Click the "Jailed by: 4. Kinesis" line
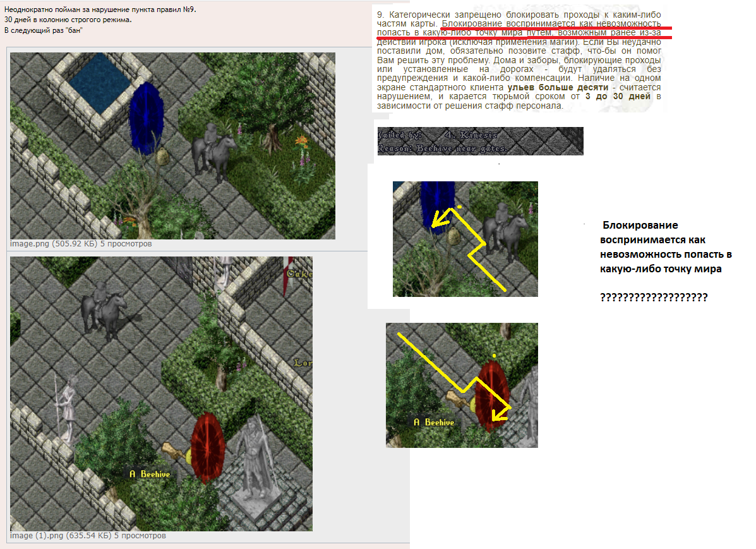Viewport: 756px width, 549px height. tap(437, 135)
